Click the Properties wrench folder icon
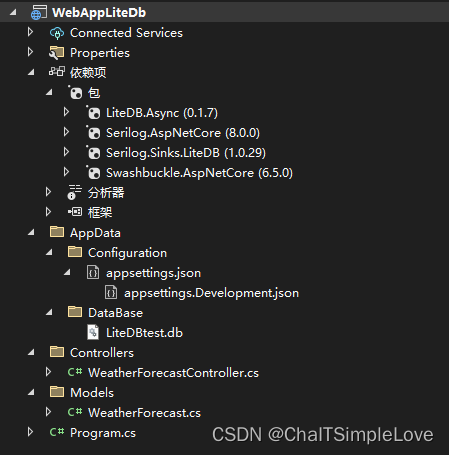This screenshot has height=455, width=449. (57, 53)
